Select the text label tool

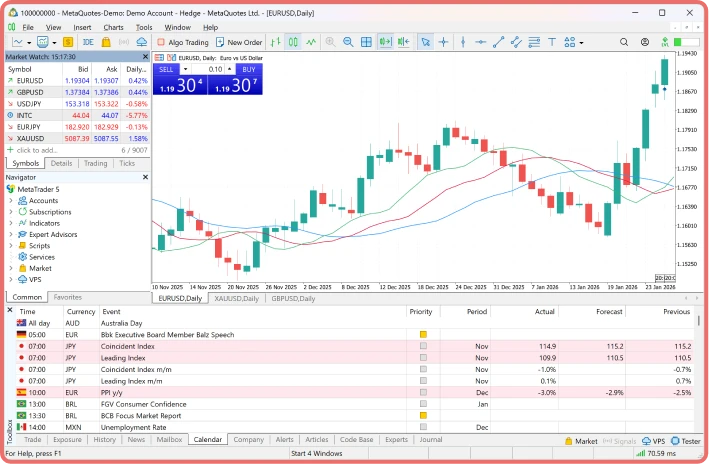(553, 42)
